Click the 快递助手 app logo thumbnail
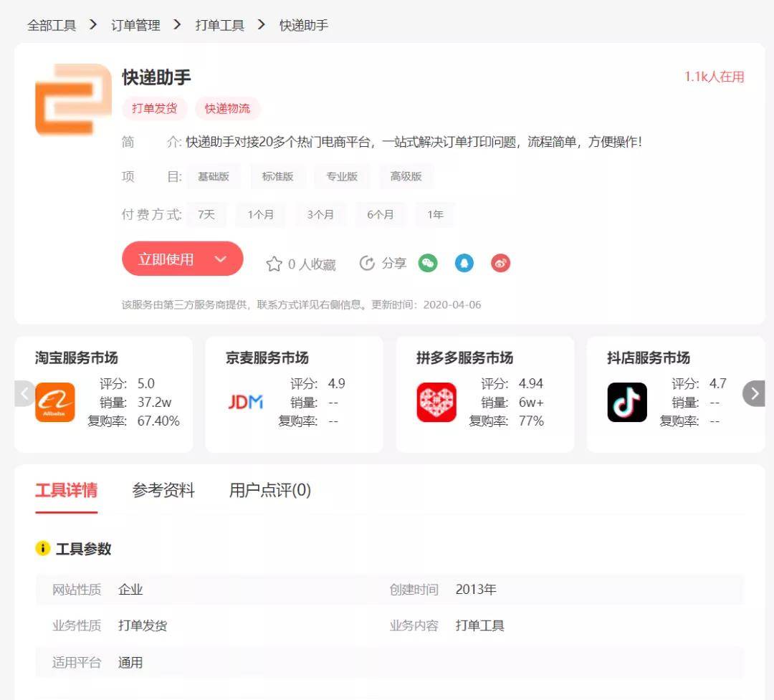Screen dimensions: 774x700 pyautogui.click(x=73, y=100)
